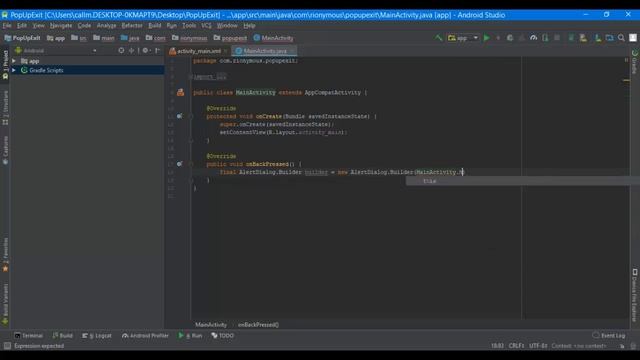
Task: Open the Tools menu
Action: click(189, 25)
